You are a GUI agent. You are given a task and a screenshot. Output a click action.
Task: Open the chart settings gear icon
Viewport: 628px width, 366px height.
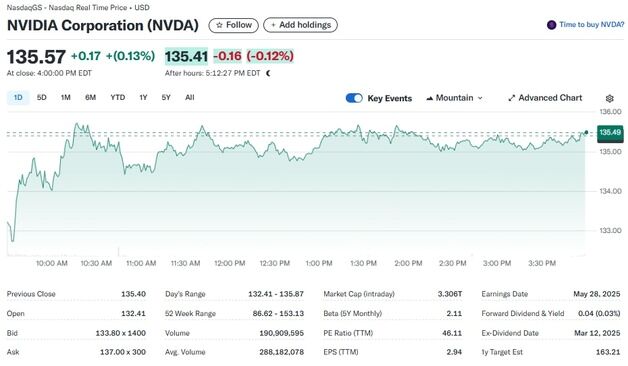[610, 99]
